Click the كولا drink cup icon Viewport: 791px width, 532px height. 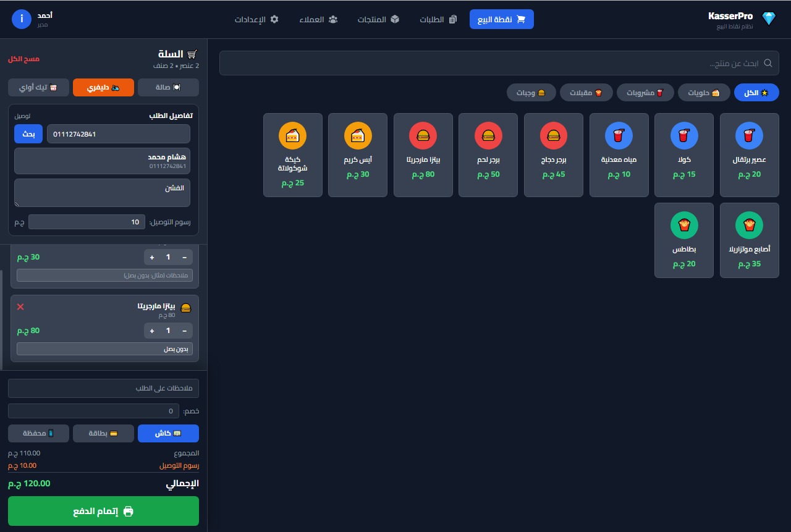point(684,135)
